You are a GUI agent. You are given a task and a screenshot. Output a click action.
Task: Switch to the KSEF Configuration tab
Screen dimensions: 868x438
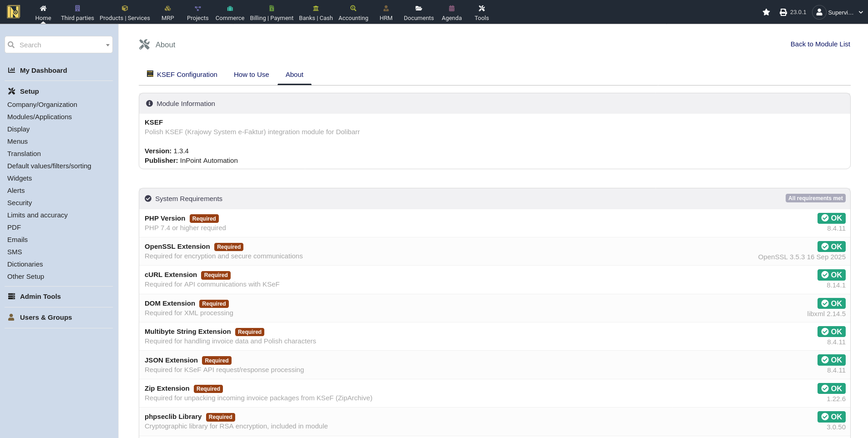(x=187, y=75)
